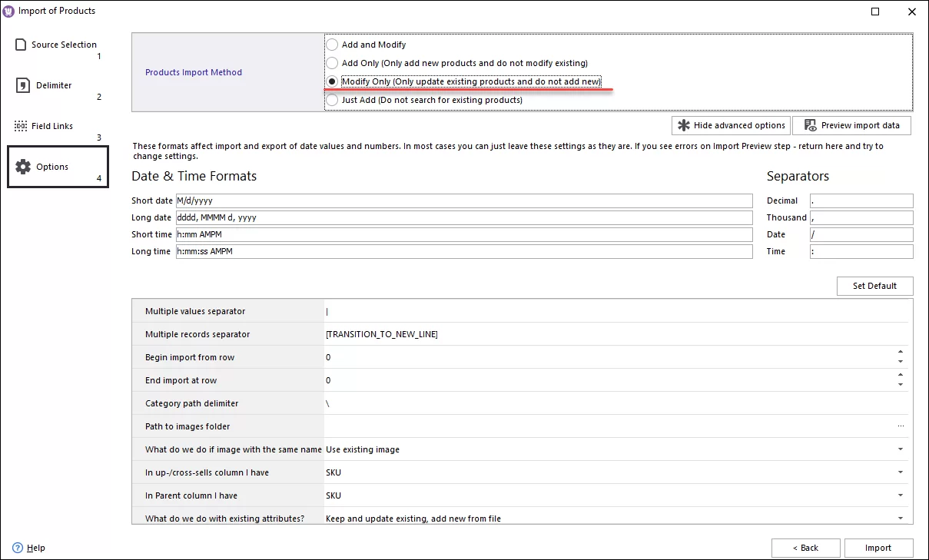Viewport: 929px width, 560px height.
Task: Click the Source Selection document icon
Action: pos(20,45)
